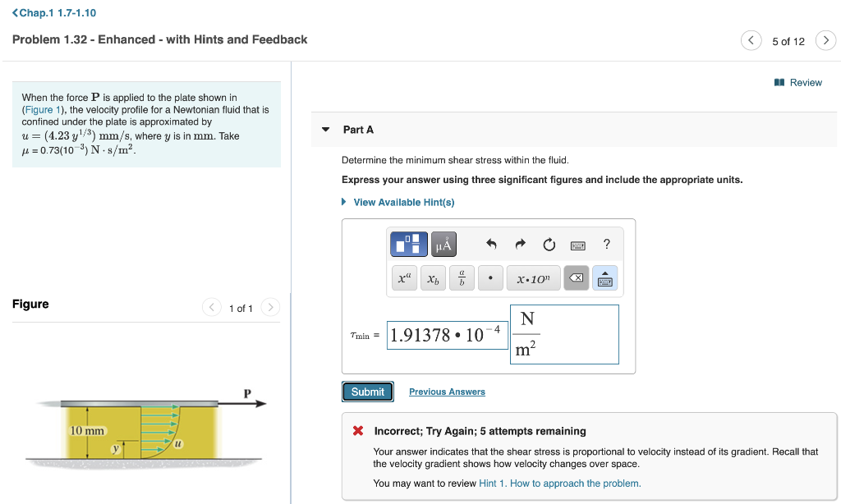Screen dimensions: 841x504
Task: Select the multiplication dot tool
Action: (490, 277)
